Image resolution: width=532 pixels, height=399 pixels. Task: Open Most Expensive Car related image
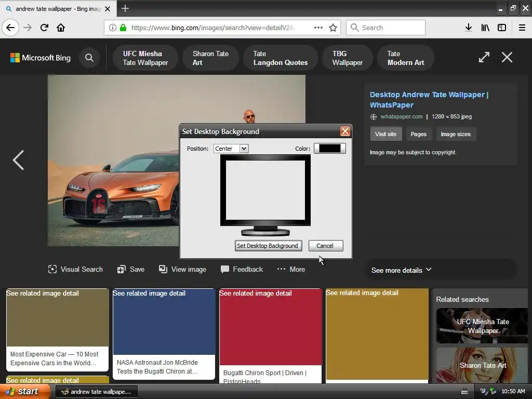[57, 329]
